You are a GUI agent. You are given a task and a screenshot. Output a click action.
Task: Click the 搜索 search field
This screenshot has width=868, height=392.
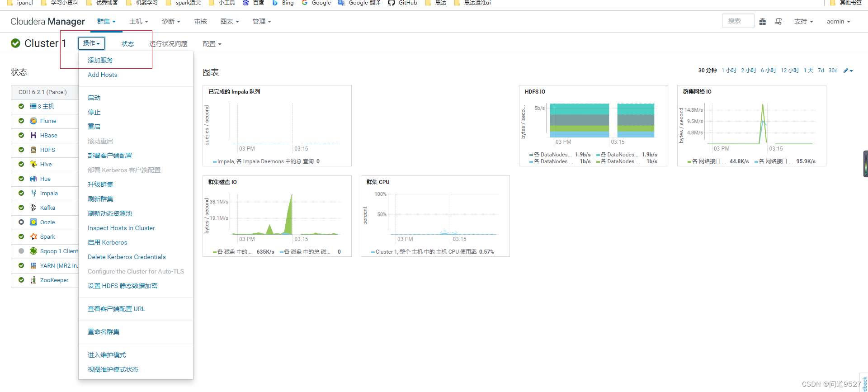(738, 21)
